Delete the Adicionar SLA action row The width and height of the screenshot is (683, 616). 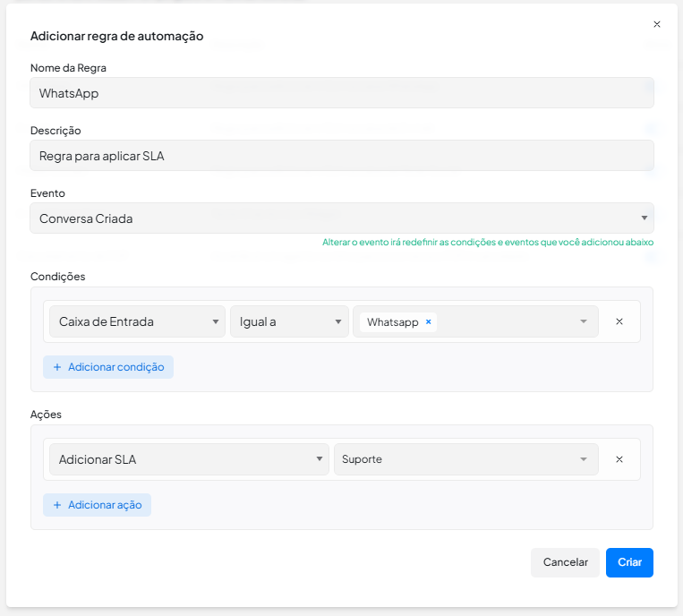tap(619, 459)
